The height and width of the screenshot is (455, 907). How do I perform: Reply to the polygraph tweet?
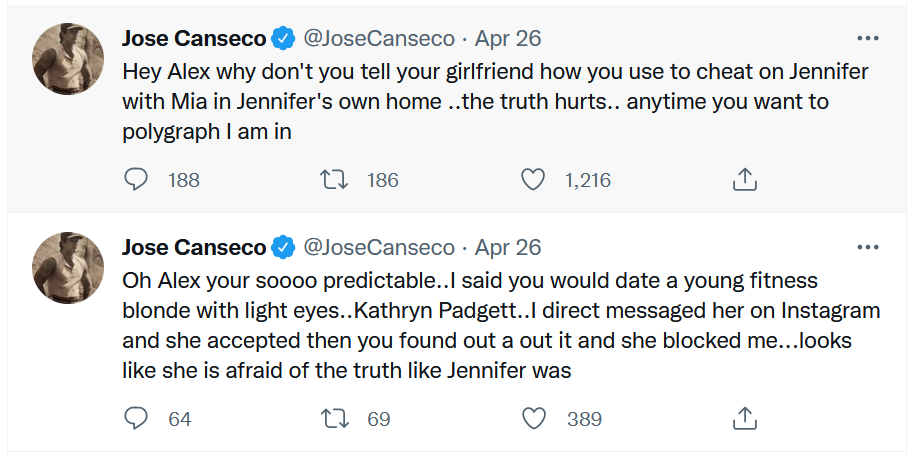(x=136, y=180)
